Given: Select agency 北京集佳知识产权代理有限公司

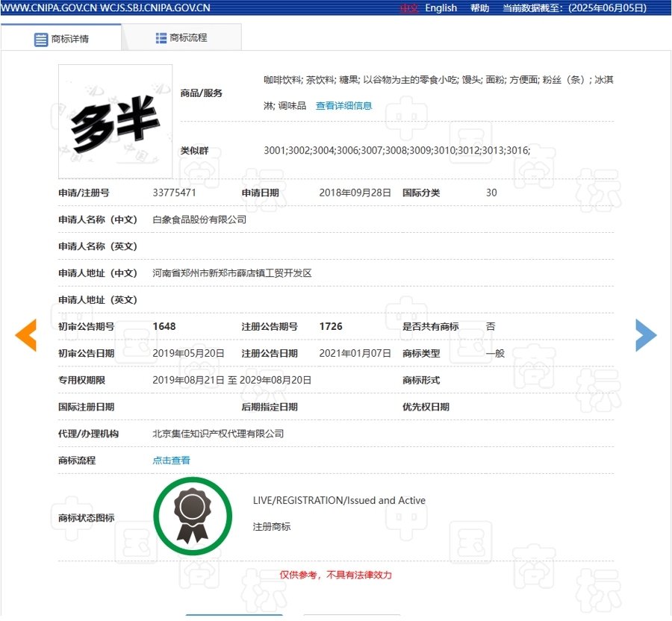Looking at the screenshot, I should click(218, 434).
